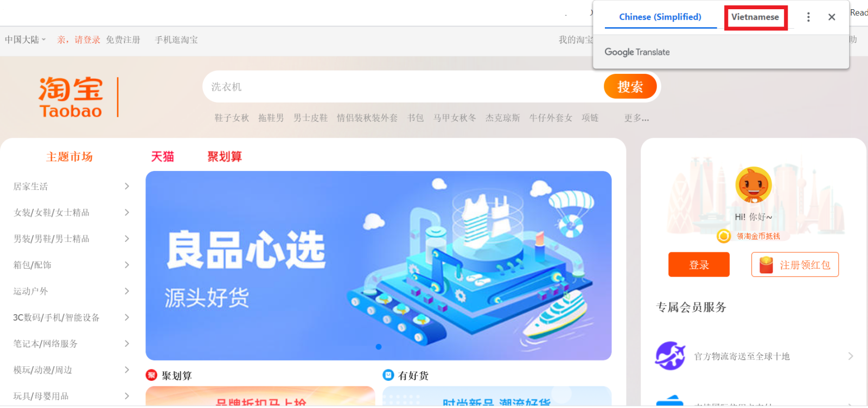Open the 天猫 tab
This screenshot has height=408, width=868.
[163, 157]
